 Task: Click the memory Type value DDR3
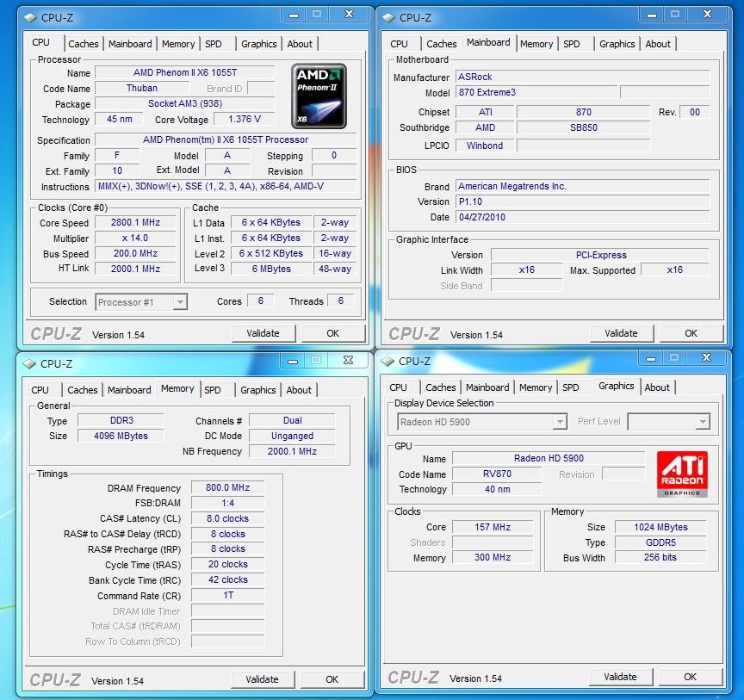[x=121, y=420]
